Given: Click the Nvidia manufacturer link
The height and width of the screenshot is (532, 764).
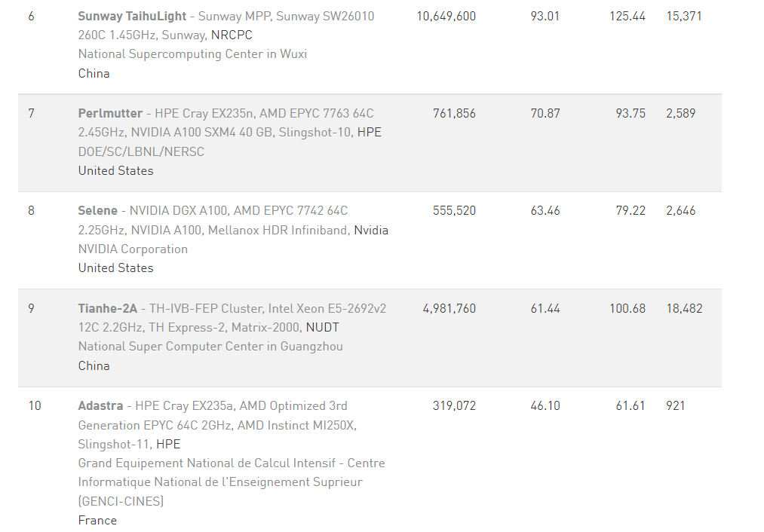Looking at the screenshot, I should click(x=371, y=230).
